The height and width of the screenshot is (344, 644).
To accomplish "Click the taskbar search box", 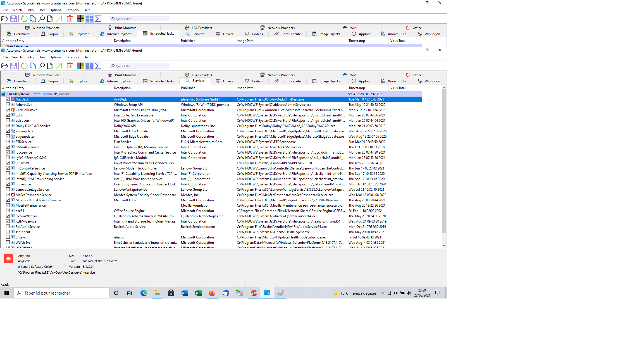I will (x=61, y=293).
